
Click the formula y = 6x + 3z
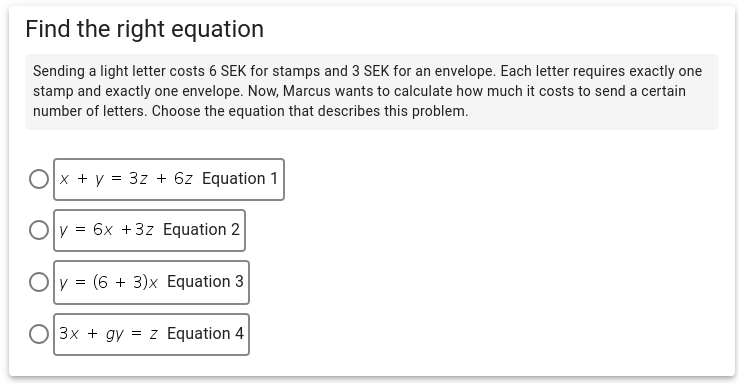click(x=107, y=230)
